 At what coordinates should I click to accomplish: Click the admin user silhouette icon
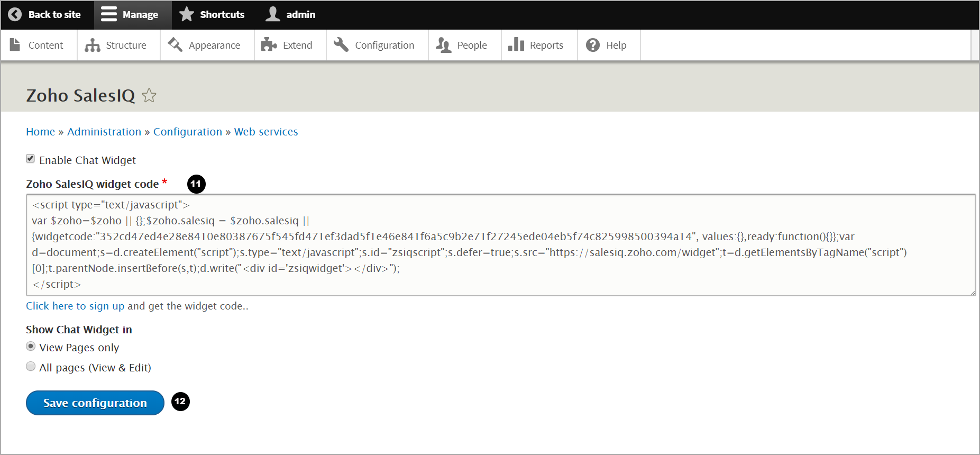click(273, 14)
